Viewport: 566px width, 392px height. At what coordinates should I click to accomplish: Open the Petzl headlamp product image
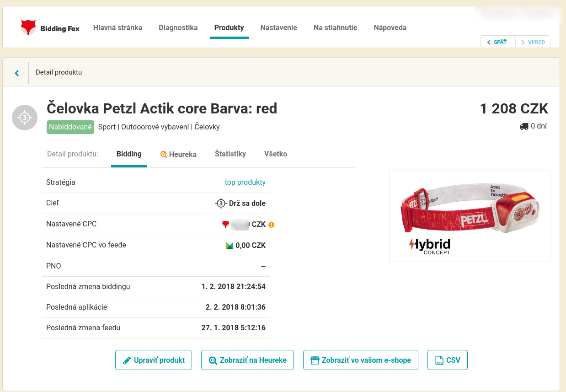(x=470, y=216)
